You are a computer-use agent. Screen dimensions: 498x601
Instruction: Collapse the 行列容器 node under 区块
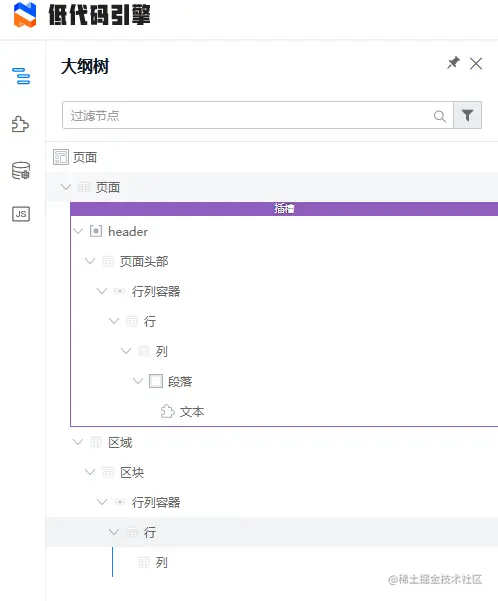(x=102, y=502)
